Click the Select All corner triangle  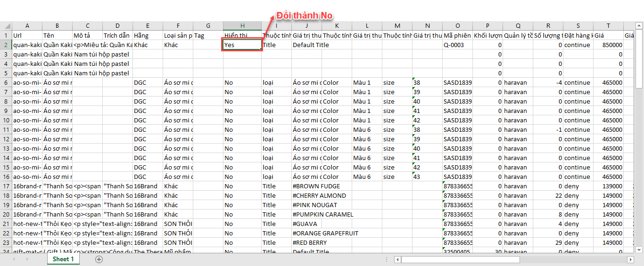click(x=6, y=26)
